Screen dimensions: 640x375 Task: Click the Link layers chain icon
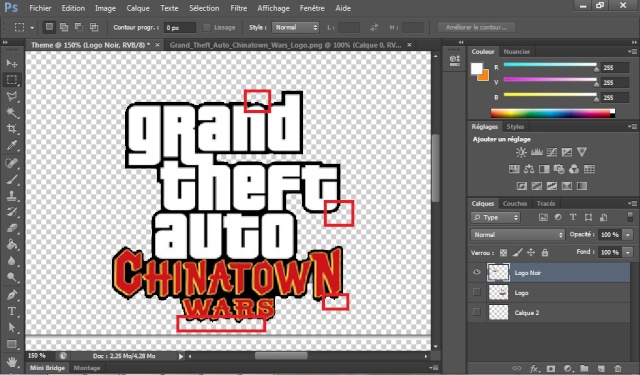pos(517,368)
